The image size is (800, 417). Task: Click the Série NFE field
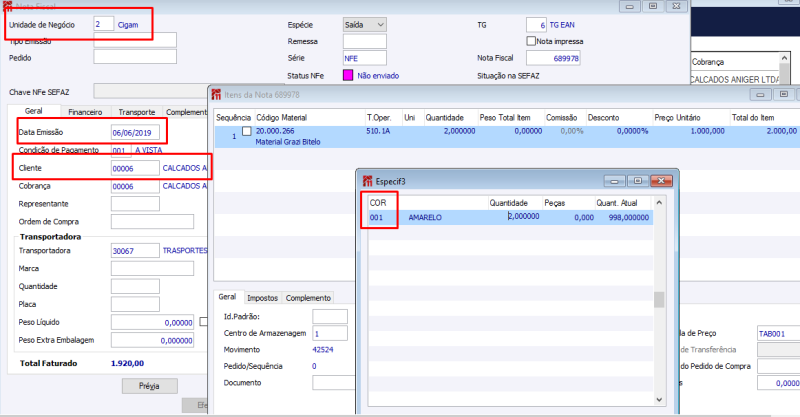(365, 58)
